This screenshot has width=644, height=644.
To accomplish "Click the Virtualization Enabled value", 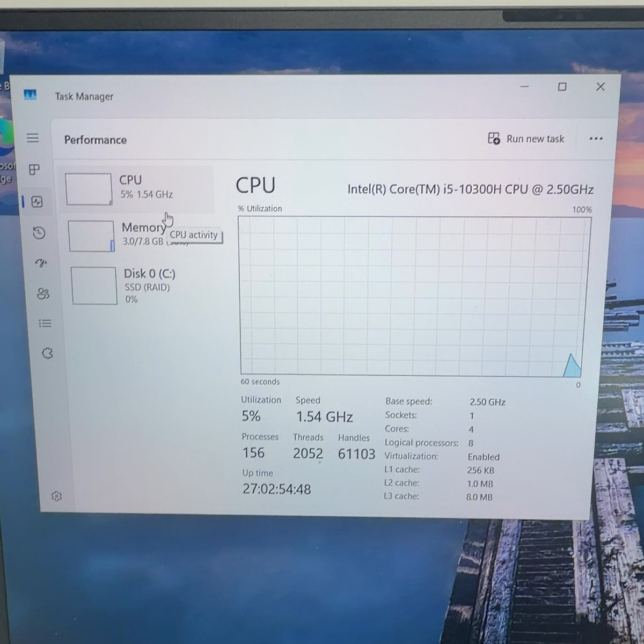I will [484, 457].
